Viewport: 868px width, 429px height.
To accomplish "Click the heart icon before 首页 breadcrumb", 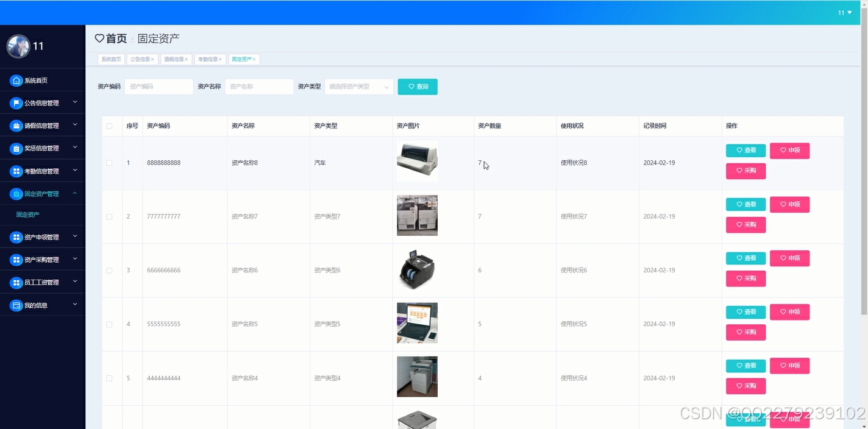I will tap(100, 38).
